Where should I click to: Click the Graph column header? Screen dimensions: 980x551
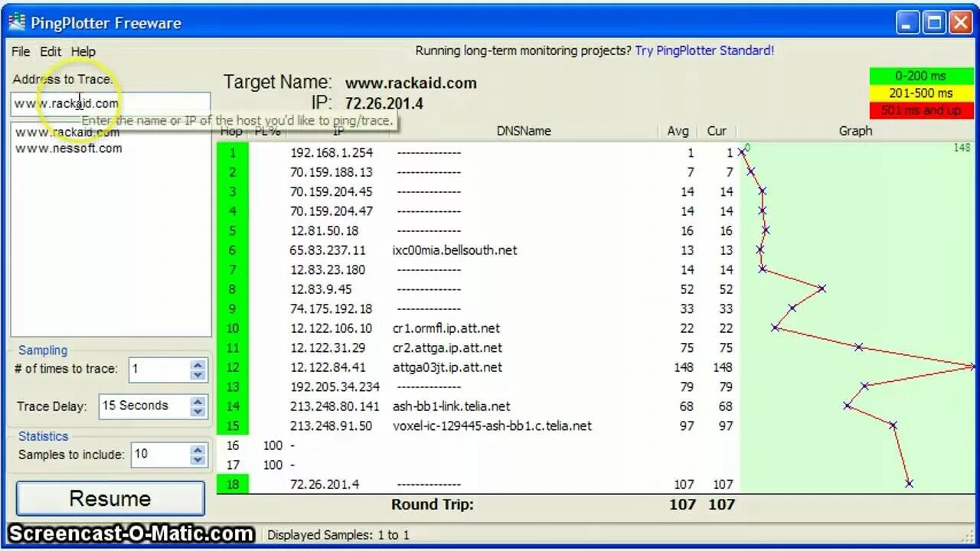(x=855, y=131)
